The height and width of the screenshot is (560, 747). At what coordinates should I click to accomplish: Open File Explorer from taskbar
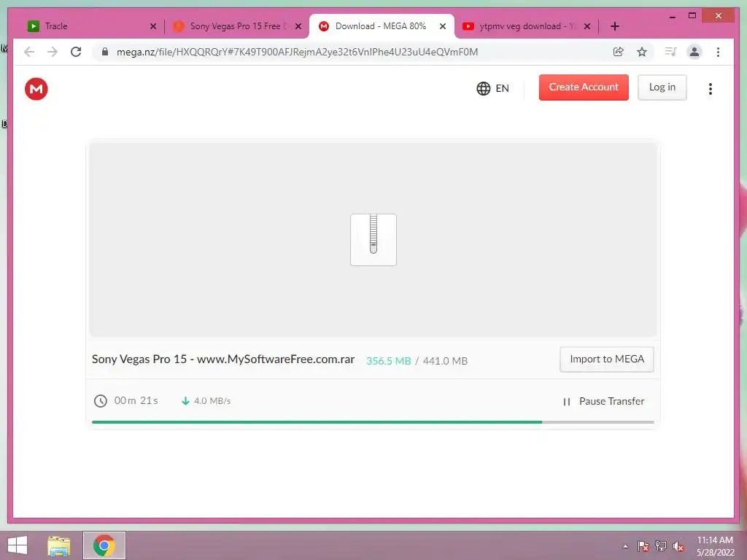pos(58,545)
